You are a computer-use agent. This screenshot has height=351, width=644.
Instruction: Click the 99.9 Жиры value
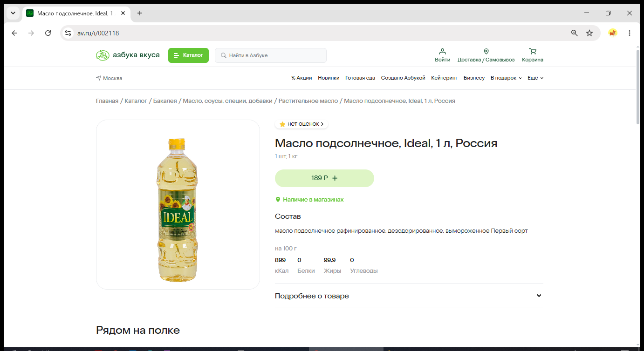329,260
